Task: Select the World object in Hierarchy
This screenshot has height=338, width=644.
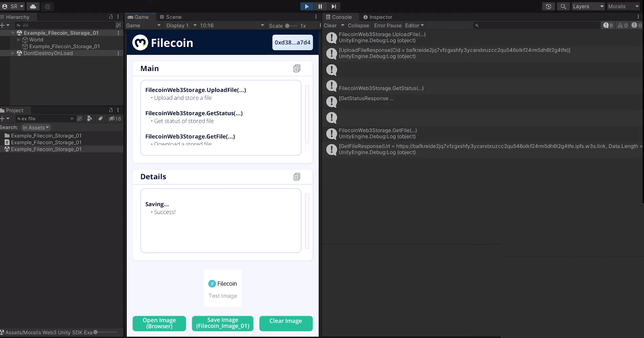Action: 36,40
